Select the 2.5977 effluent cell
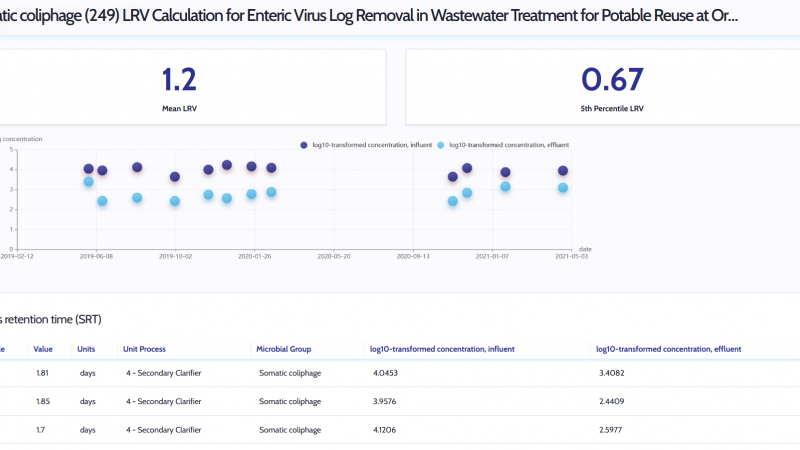Image resolution: width=800 pixels, height=450 pixels. pyautogui.click(x=610, y=430)
